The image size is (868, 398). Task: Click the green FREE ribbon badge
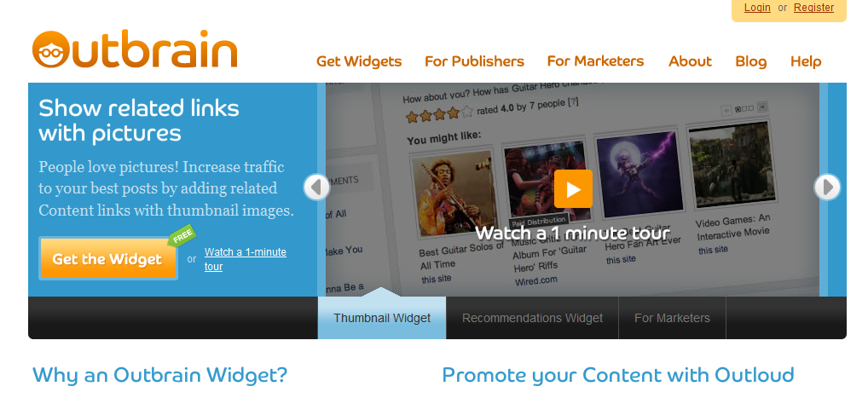coord(182,236)
